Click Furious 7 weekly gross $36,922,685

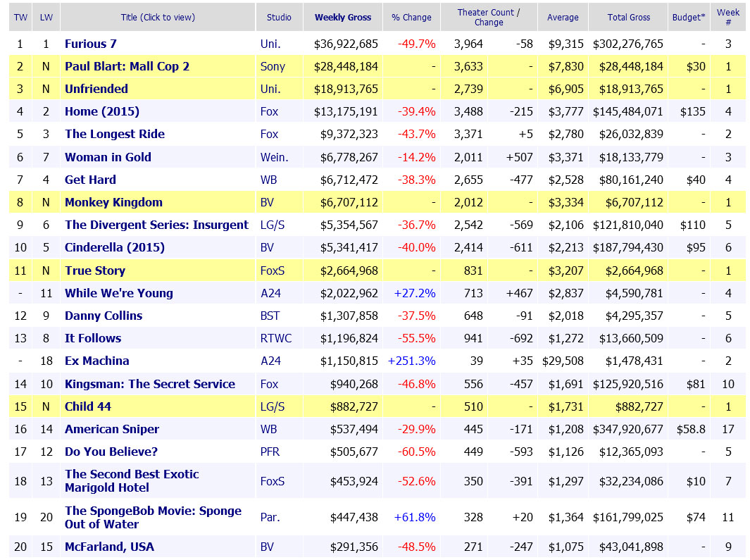tap(346, 44)
